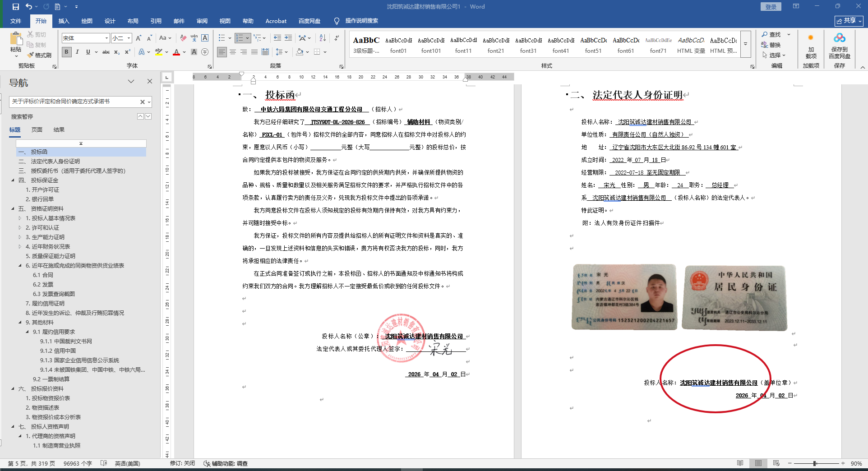
Task: Open line and paragraph spacing options
Action: point(279,52)
